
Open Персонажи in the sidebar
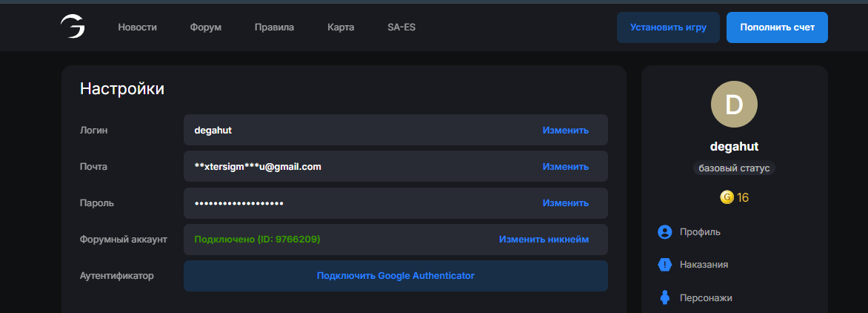coord(706,298)
